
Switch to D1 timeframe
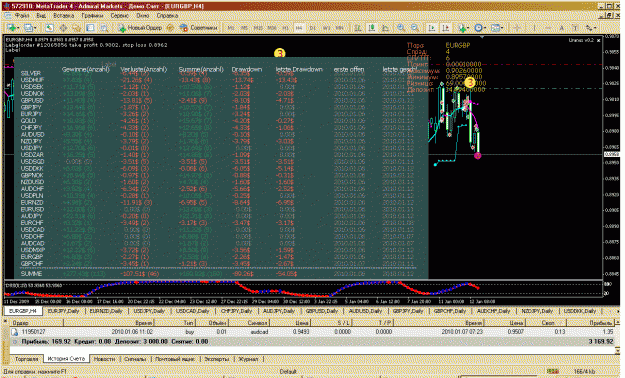point(312,28)
